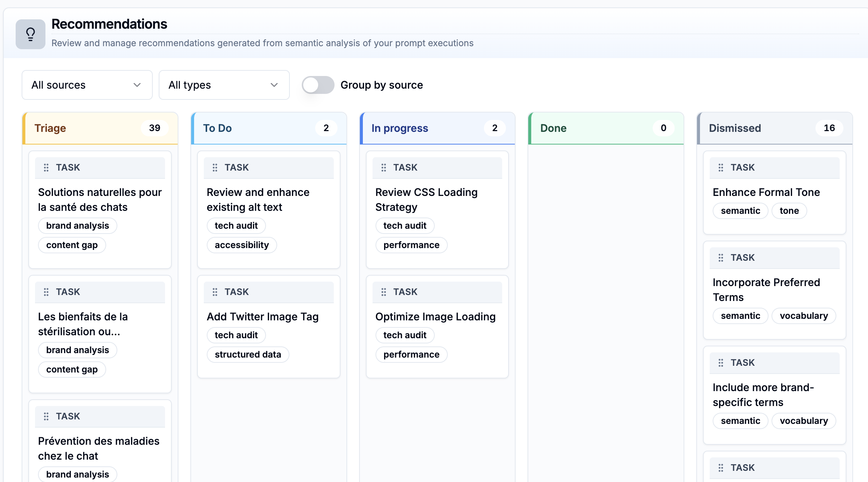Click the Dismissed column header

tap(735, 128)
